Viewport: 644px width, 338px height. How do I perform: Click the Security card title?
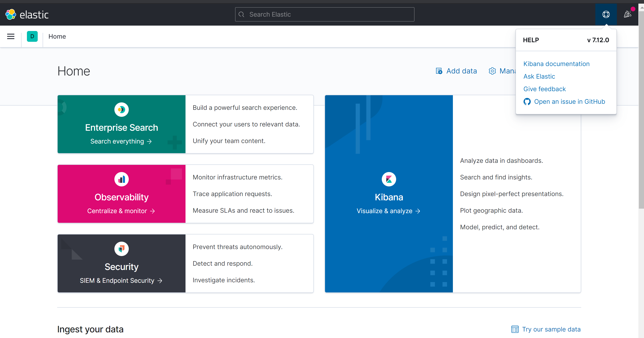coord(122,267)
